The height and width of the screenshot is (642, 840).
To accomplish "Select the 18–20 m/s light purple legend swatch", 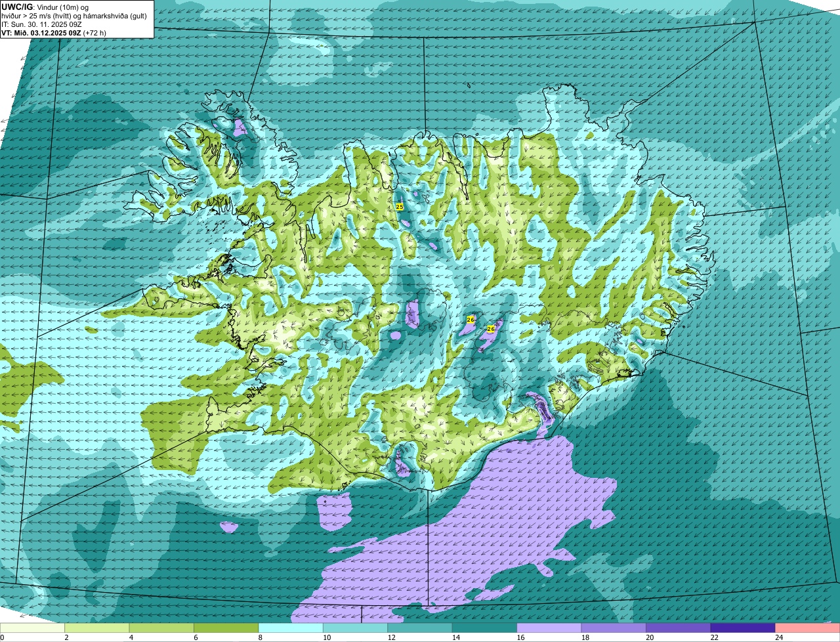I will tap(614, 628).
